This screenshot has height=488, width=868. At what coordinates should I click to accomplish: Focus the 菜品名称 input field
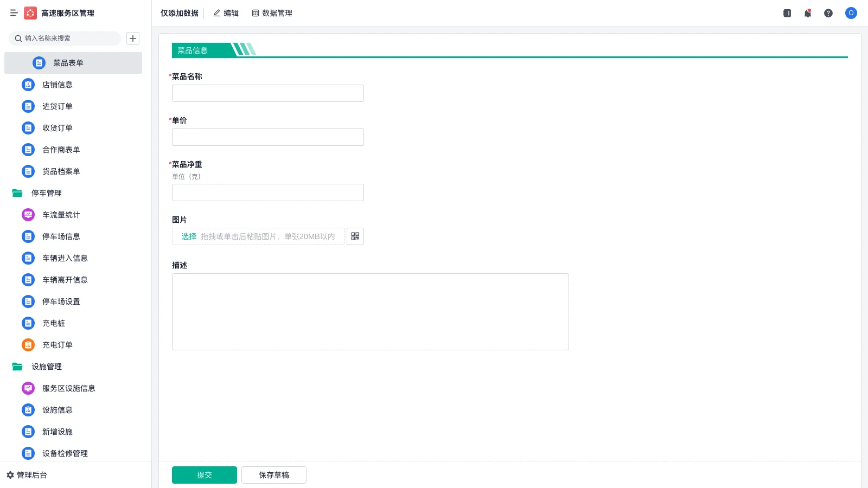pyautogui.click(x=268, y=93)
